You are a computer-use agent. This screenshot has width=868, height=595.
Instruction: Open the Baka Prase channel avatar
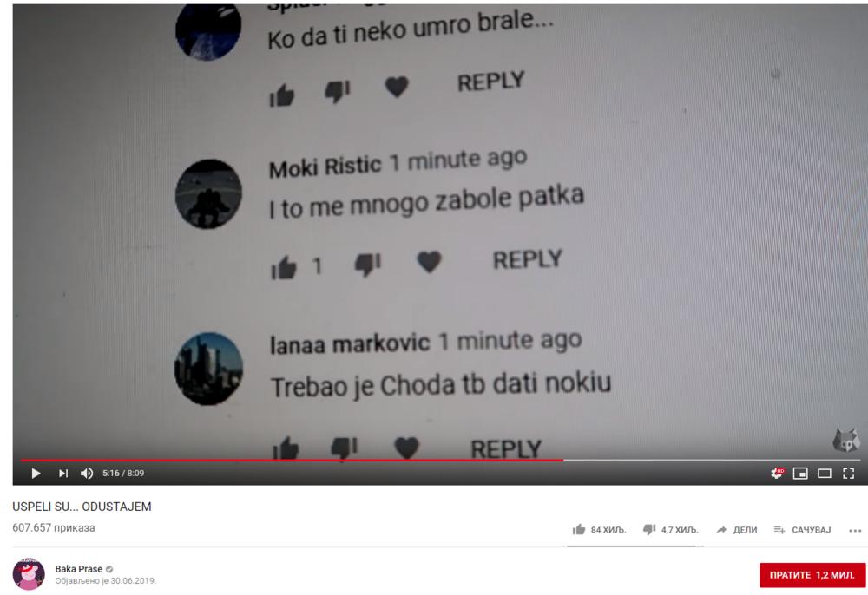[x=29, y=574]
